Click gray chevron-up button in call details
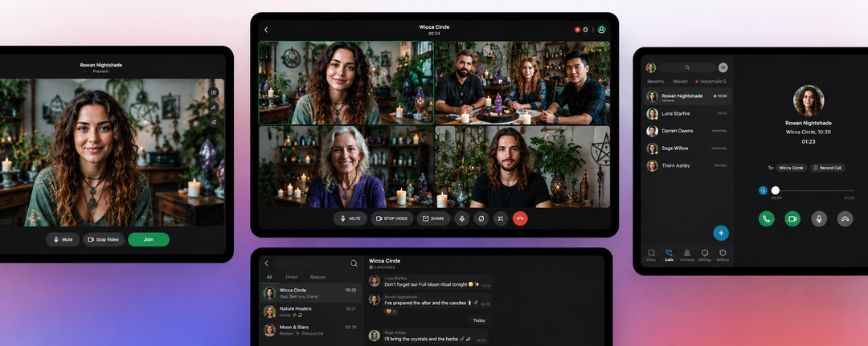The width and height of the screenshot is (868, 346). point(845,219)
